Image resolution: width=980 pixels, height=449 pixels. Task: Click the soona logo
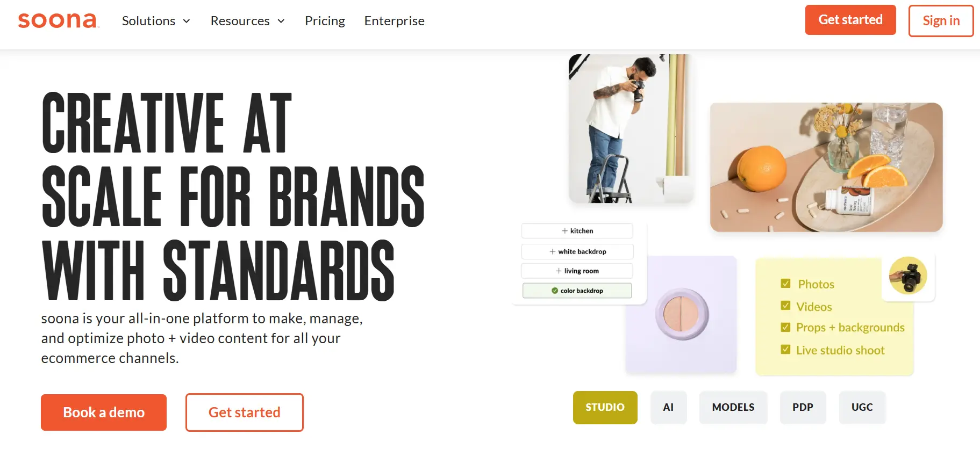pyautogui.click(x=58, y=20)
